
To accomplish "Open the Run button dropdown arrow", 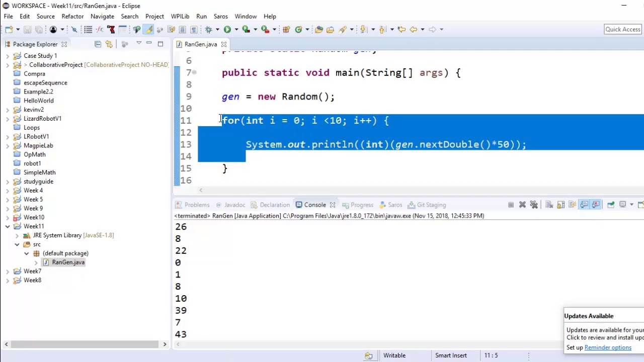I will tap(236, 29).
